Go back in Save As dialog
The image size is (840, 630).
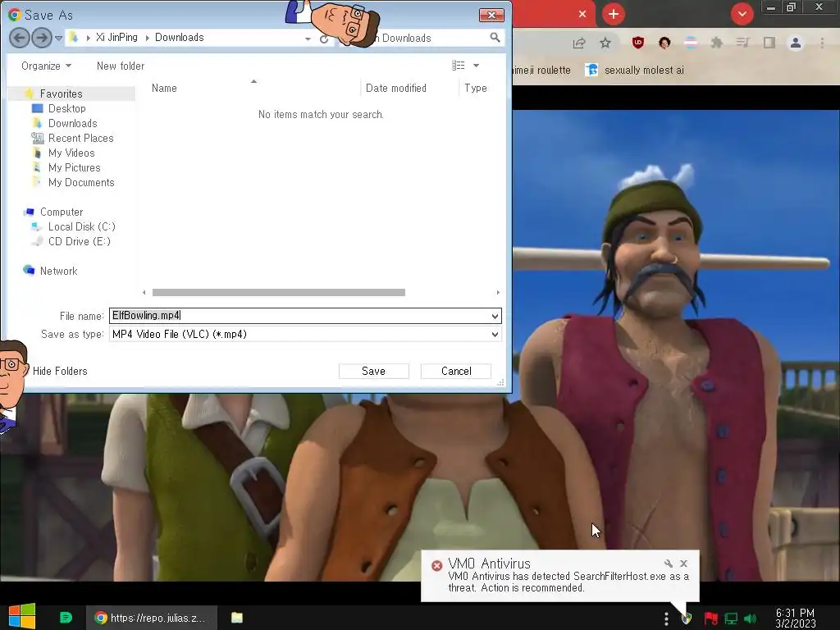(20, 38)
